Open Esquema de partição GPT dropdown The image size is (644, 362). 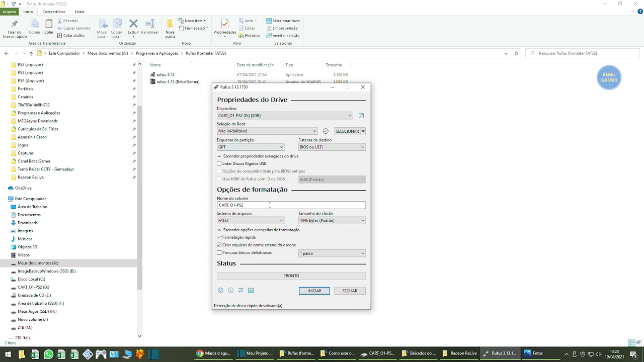(x=251, y=147)
